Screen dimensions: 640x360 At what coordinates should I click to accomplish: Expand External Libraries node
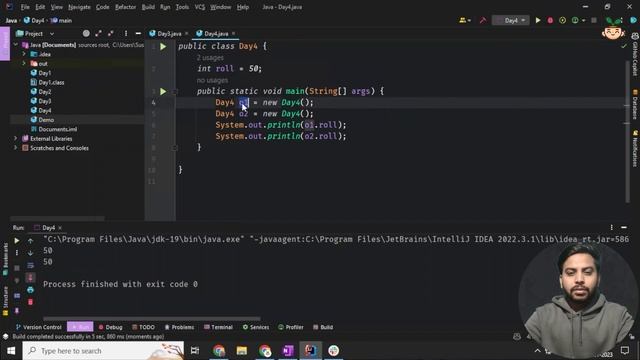[16, 138]
